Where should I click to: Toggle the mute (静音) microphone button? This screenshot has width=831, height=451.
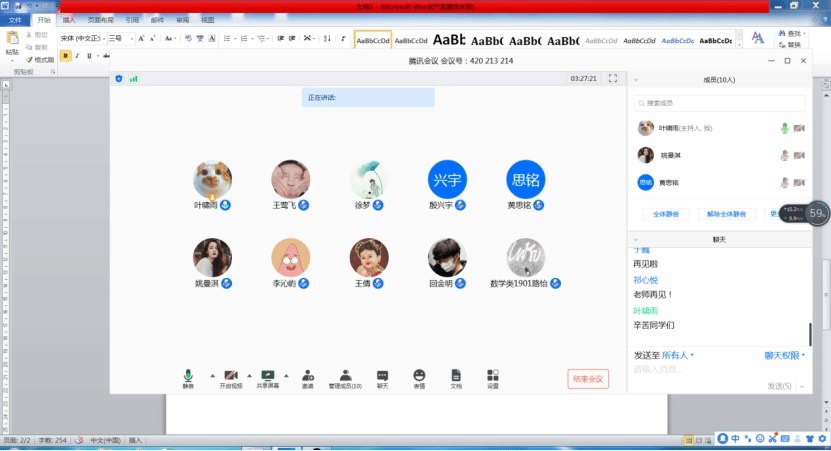tap(188, 375)
